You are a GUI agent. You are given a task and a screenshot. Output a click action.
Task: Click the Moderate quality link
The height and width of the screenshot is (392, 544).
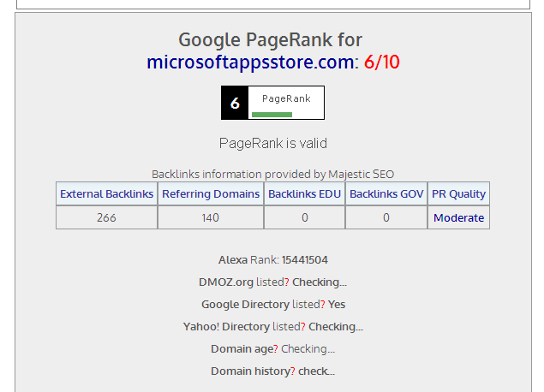[x=458, y=217]
